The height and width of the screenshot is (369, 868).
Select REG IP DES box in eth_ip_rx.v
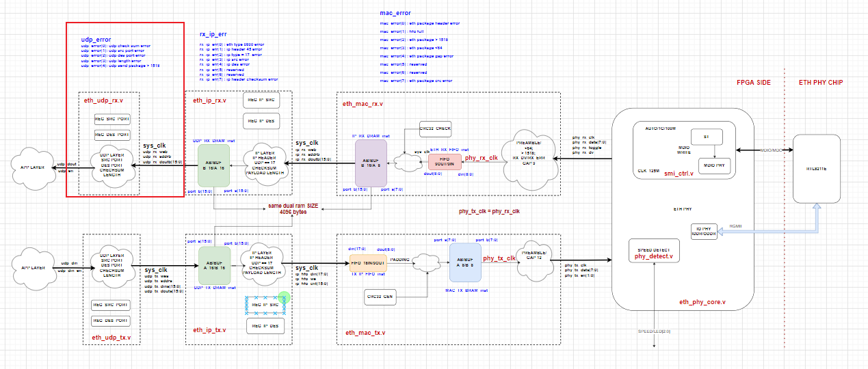[x=260, y=121]
